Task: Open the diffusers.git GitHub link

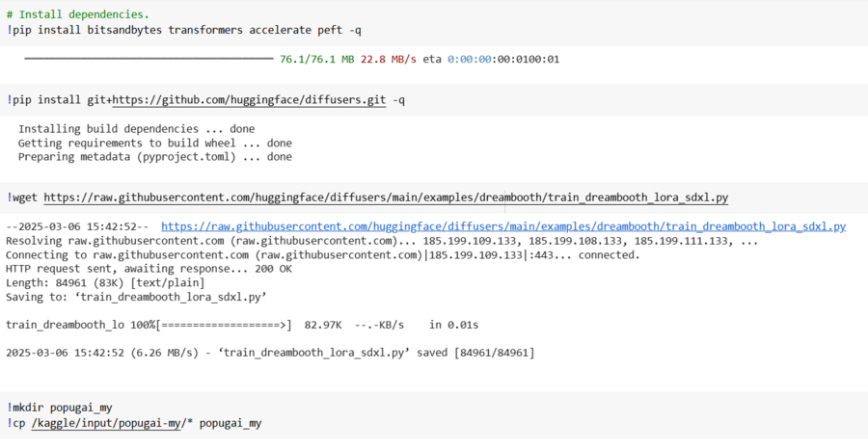Action: point(248,99)
